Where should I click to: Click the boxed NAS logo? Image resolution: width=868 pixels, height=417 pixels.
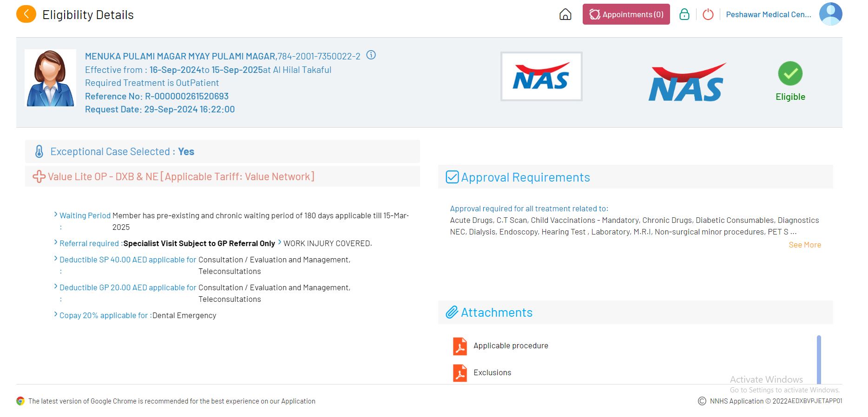click(541, 77)
